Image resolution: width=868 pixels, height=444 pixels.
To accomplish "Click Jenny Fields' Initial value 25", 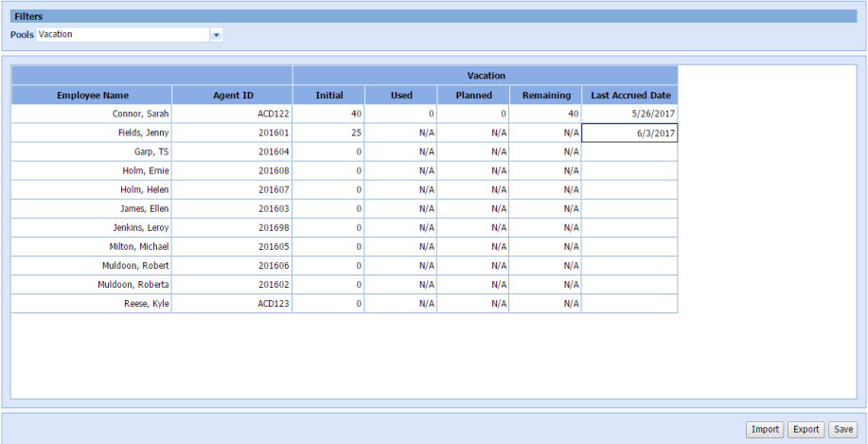I will coord(328,133).
